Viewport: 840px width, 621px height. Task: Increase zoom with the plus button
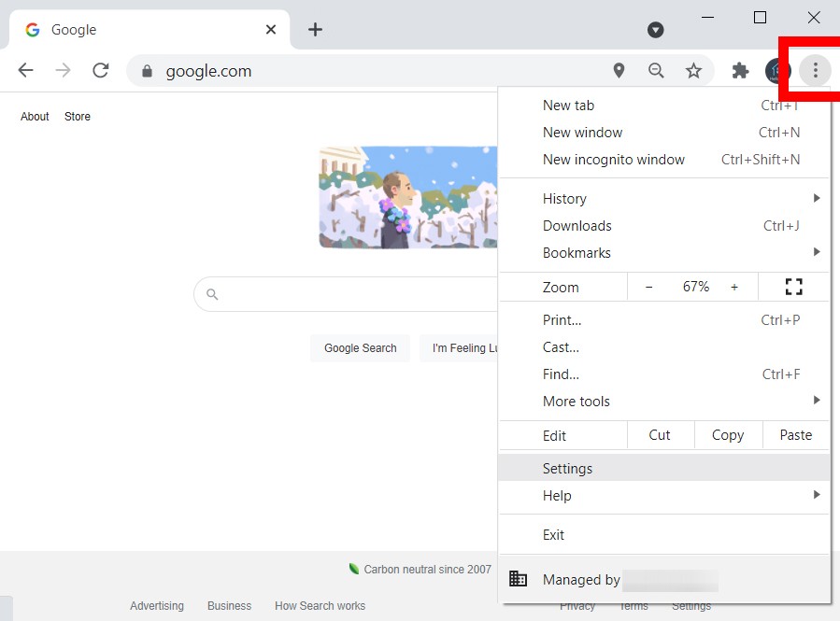coord(734,287)
